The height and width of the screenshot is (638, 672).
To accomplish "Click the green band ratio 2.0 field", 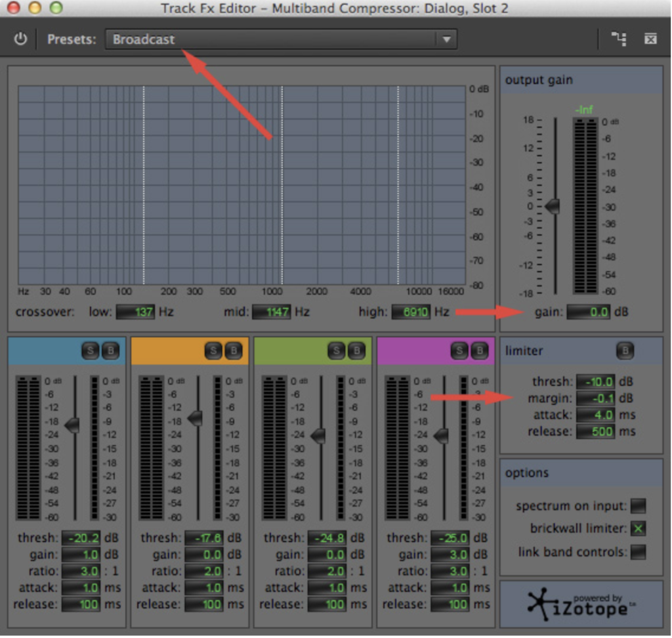I will tap(327, 571).
